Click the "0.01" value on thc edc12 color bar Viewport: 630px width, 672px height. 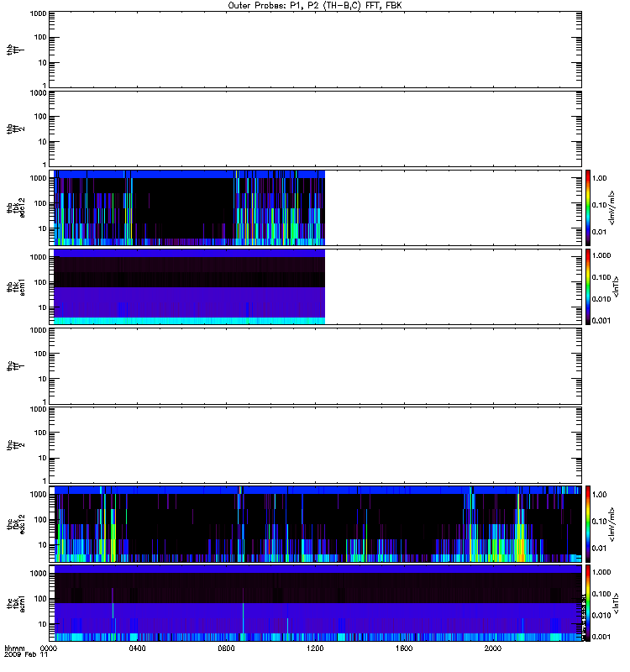click(600, 549)
